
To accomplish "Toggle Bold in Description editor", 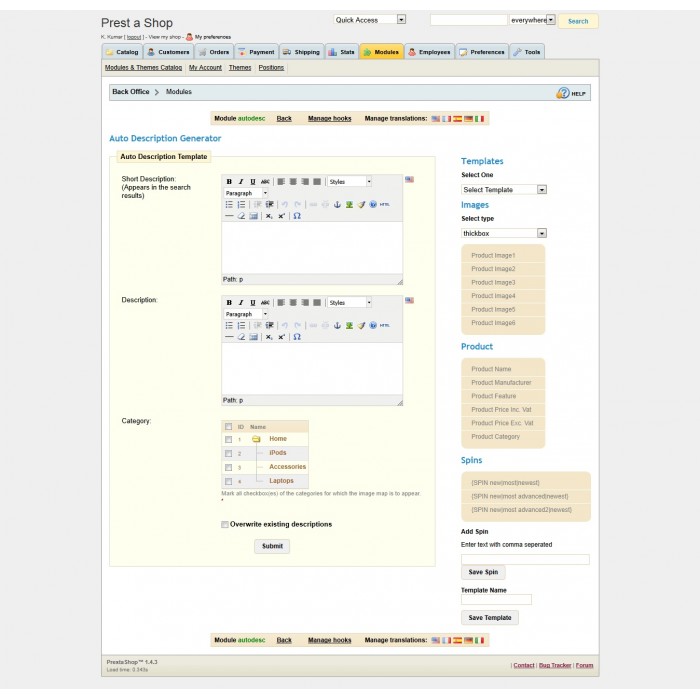I will click(x=229, y=303).
